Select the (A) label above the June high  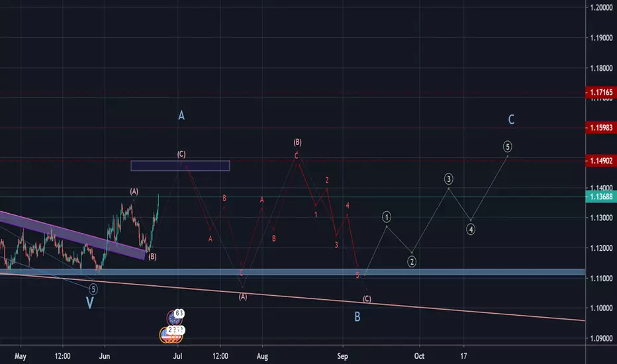click(134, 192)
